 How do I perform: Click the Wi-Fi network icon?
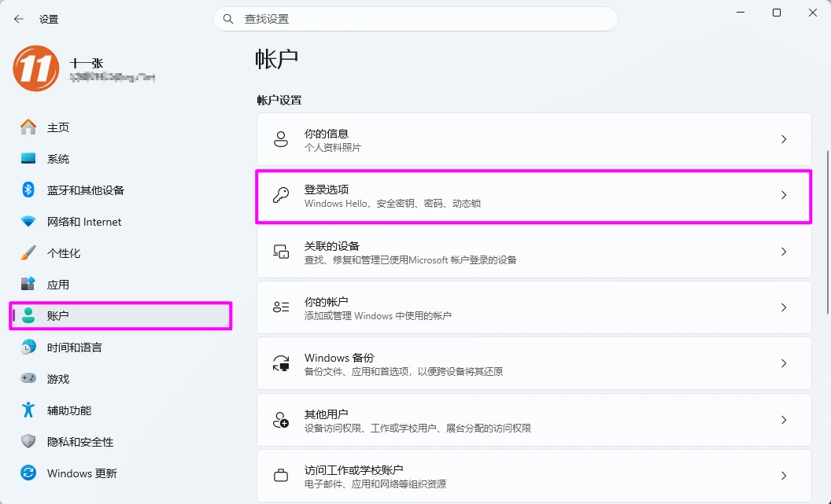[28, 221]
